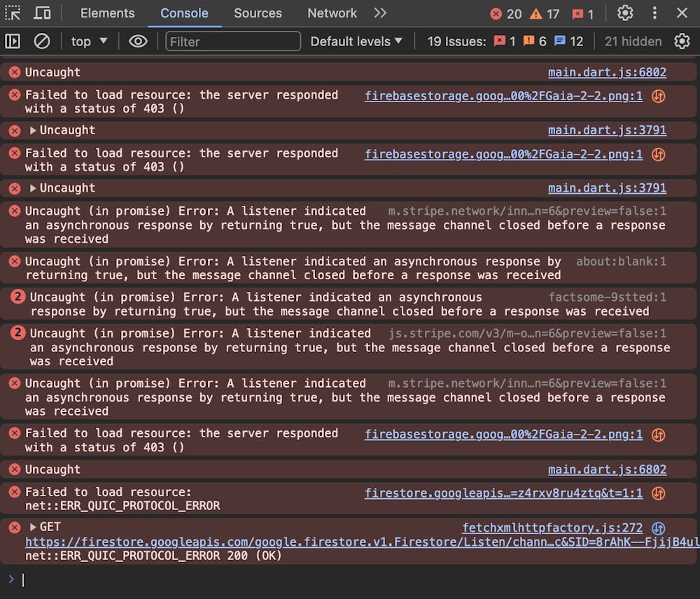Switch to the Network tab
The width and height of the screenshot is (700, 599).
point(332,13)
